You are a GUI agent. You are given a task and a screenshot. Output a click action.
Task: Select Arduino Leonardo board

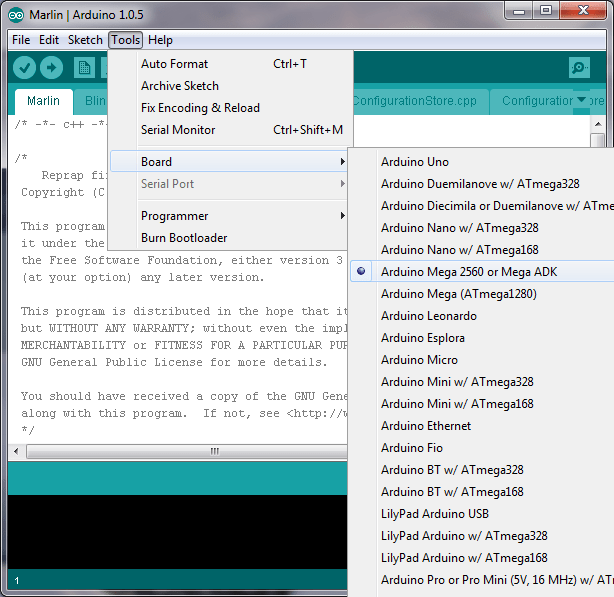pyautogui.click(x=482, y=316)
